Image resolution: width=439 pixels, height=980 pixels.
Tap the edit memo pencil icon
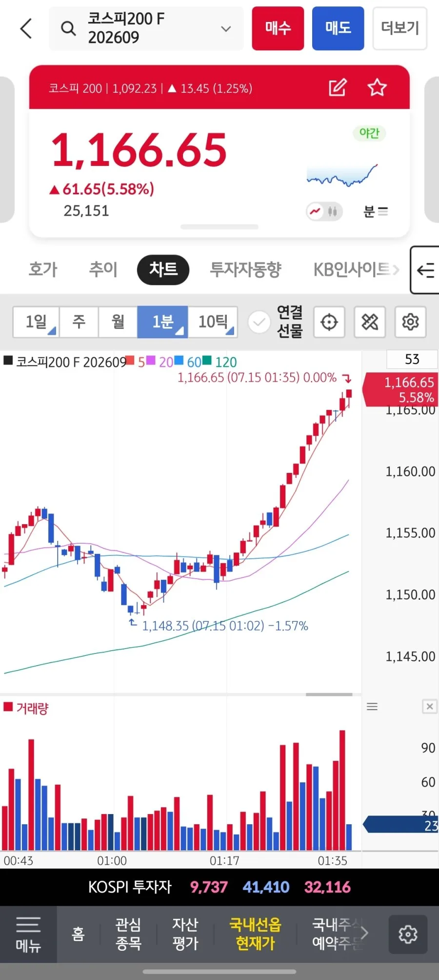coord(338,88)
